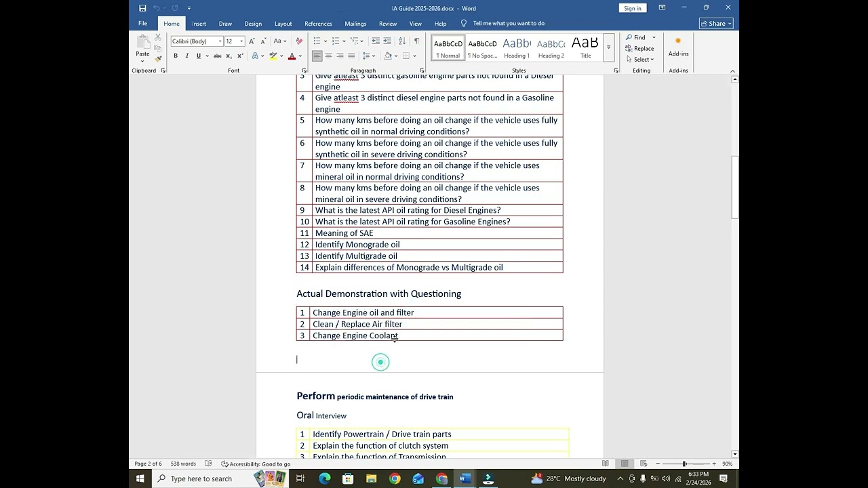Justify the paragraph text

click(x=351, y=56)
